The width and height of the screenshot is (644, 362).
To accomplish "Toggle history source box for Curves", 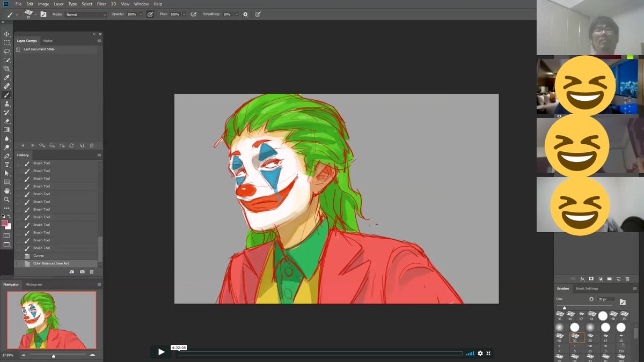I will [x=19, y=256].
